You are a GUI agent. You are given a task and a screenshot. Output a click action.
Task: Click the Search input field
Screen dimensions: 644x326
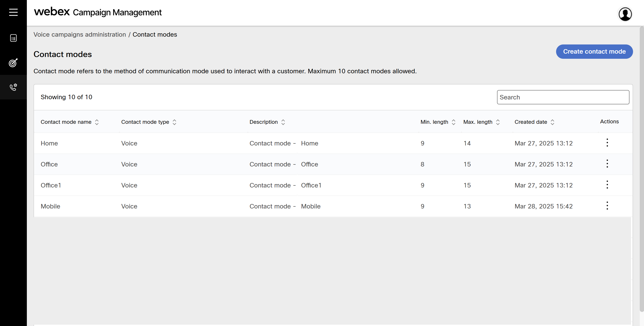563,97
